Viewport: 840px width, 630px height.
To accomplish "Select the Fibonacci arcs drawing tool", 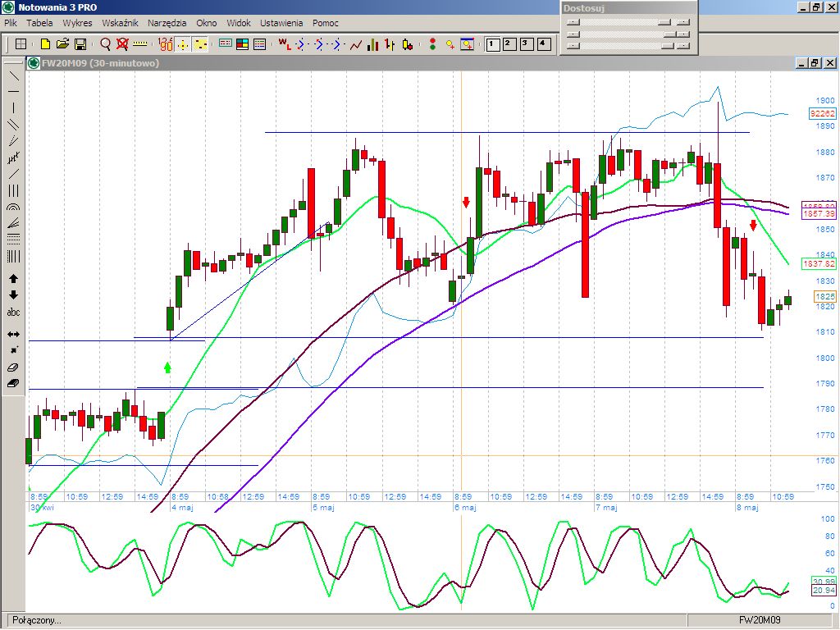I will [13, 208].
